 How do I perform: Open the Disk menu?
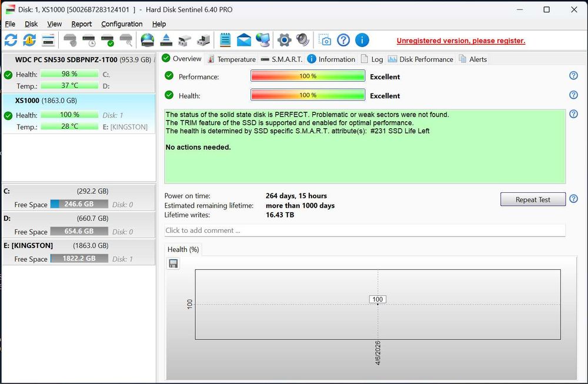coord(31,24)
